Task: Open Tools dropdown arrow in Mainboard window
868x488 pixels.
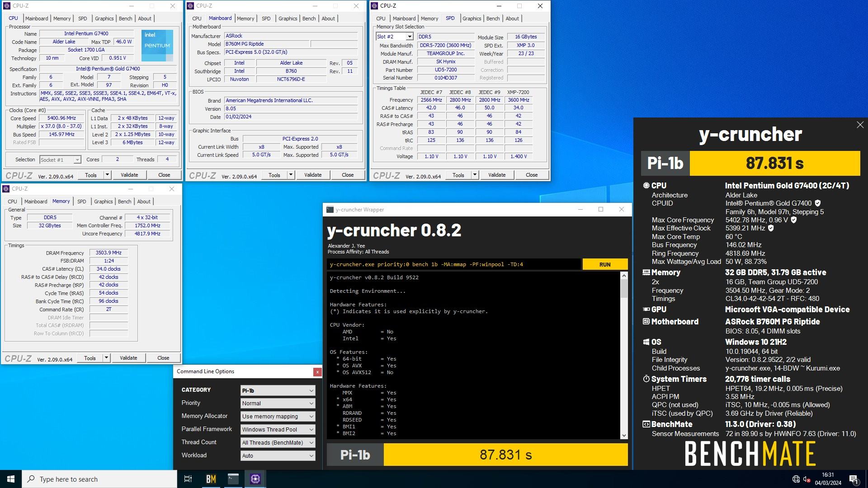Action: click(291, 175)
